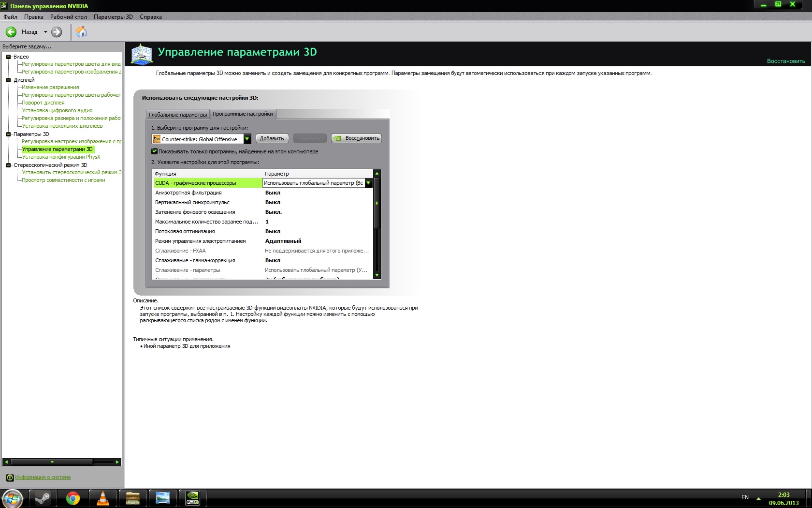Click the green Back arrow icon

[x=11, y=32]
